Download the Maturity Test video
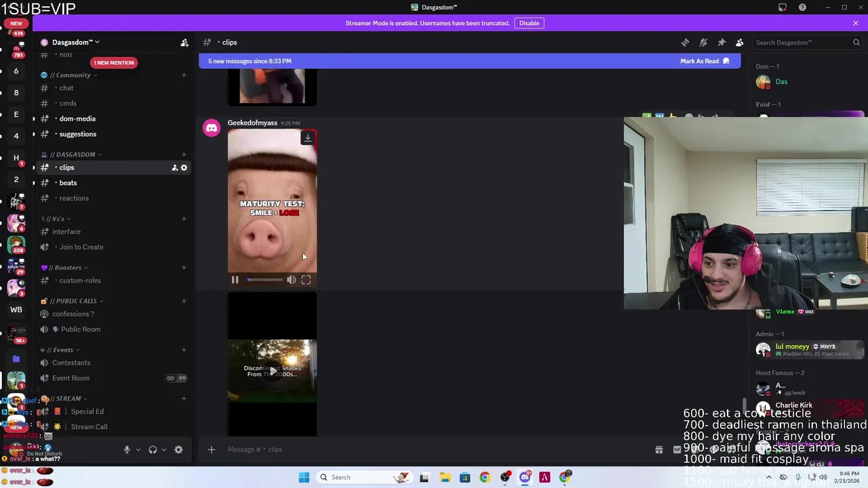 (308, 138)
